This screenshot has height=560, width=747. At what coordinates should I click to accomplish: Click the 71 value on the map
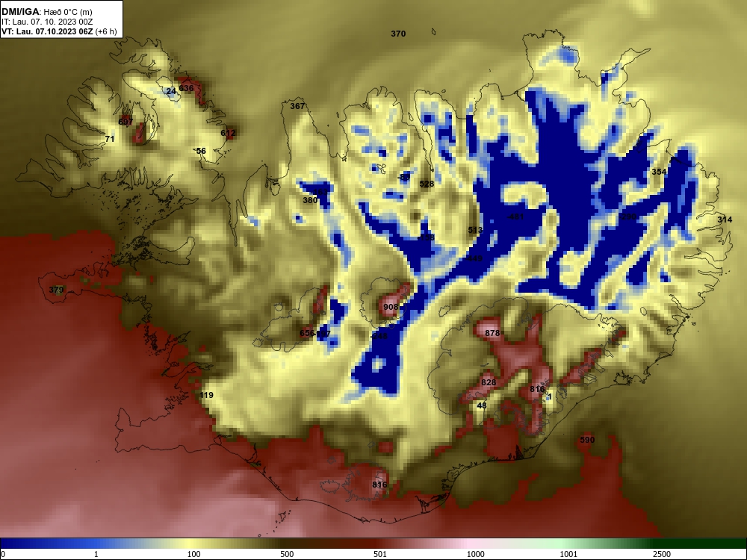coord(110,139)
